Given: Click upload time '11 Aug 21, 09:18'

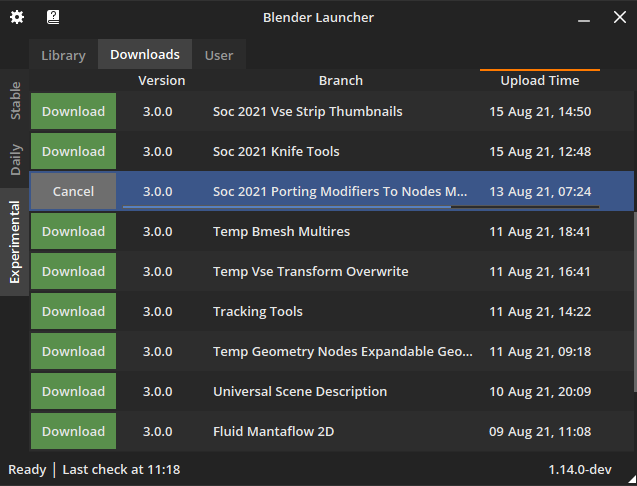Looking at the screenshot, I should click(x=540, y=351).
